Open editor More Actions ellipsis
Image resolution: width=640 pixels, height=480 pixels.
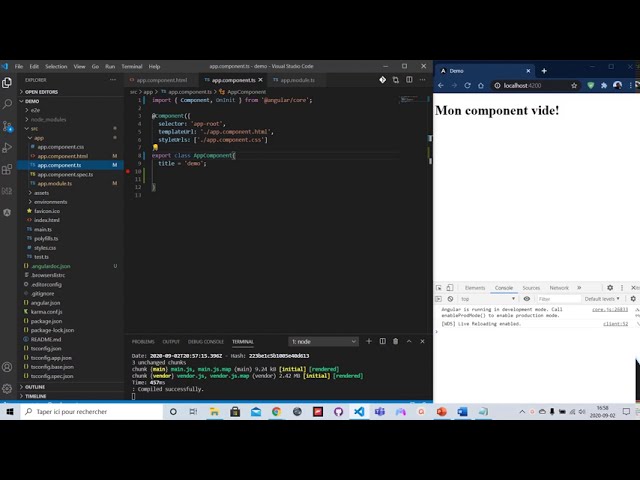pyautogui.click(x=422, y=80)
